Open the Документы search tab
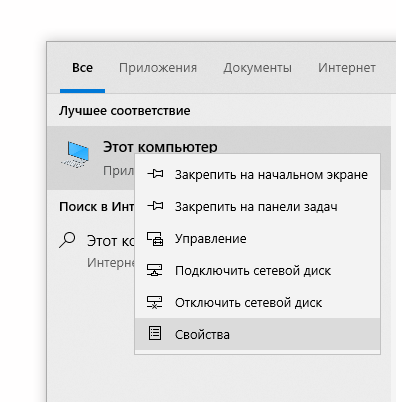Image resolution: width=396 pixels, height=402 pixels. tap(257, 68)
